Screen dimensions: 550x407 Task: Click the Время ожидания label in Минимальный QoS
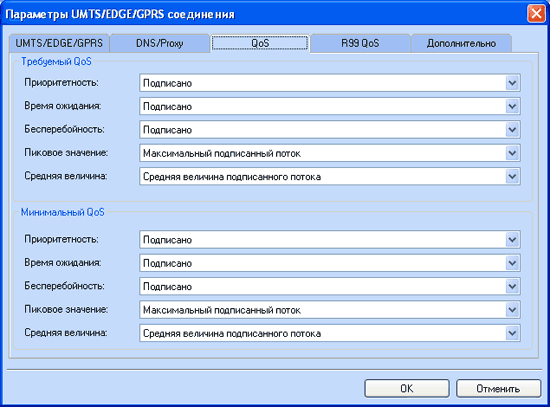tap(63, 263)
